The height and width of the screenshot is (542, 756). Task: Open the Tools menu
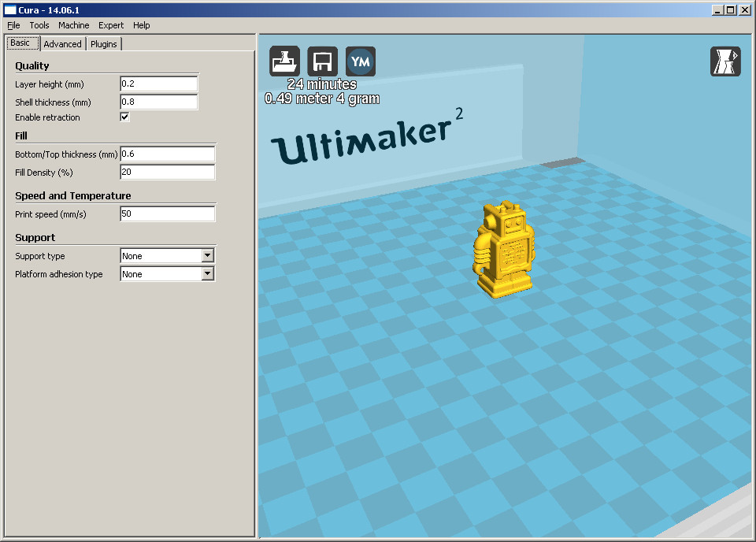tap(39, 25)
